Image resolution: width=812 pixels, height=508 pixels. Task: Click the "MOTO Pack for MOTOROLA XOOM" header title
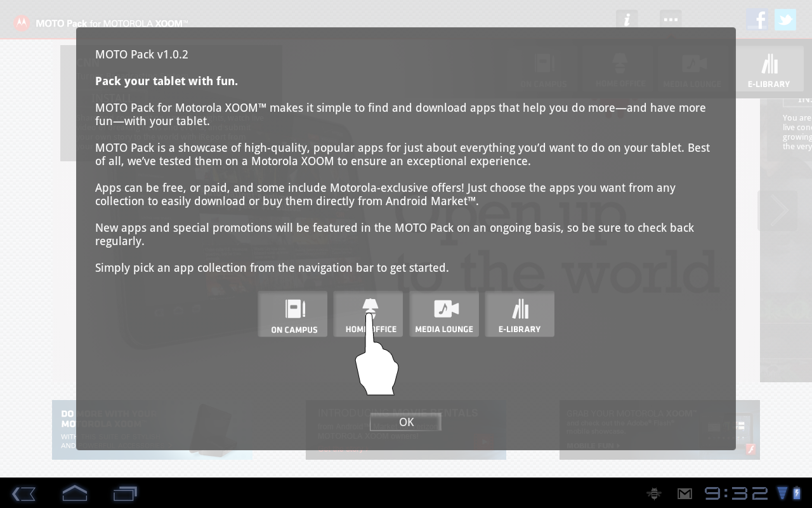pos(112,23)
